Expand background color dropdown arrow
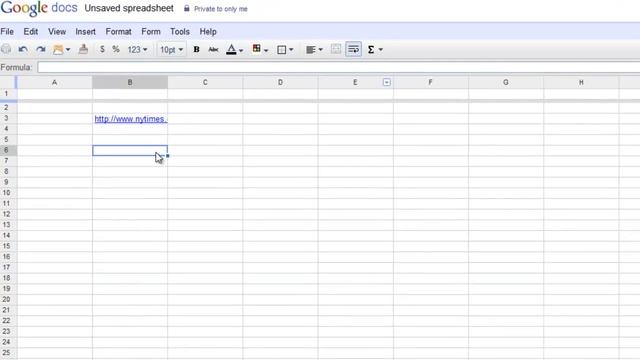Screen dimensions: 640x360 (266, 50)
